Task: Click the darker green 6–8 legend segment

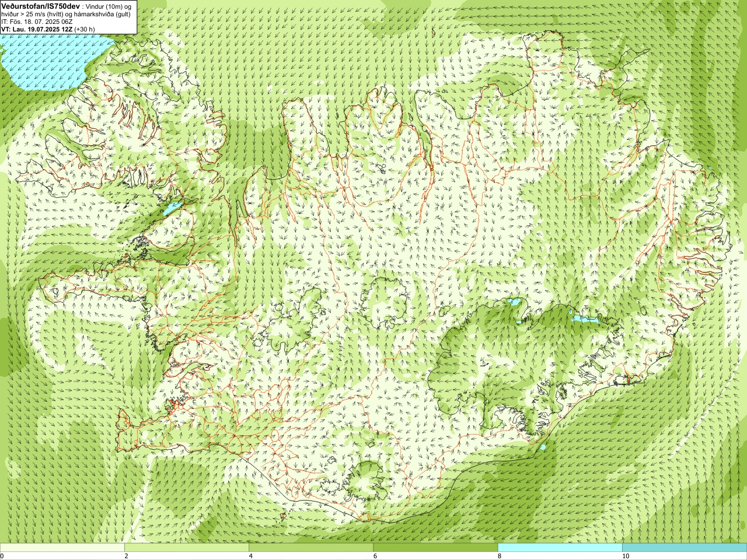Action: [x=435, y=548]
